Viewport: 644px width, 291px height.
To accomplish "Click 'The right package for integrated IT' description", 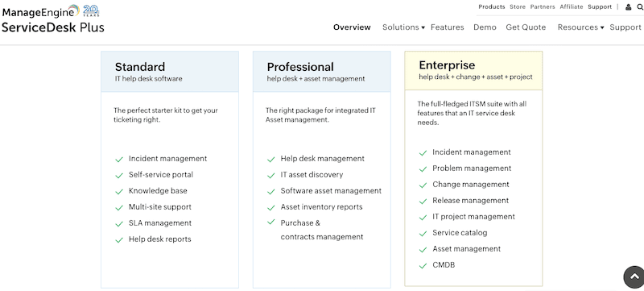I will click(x=320, y=115).
